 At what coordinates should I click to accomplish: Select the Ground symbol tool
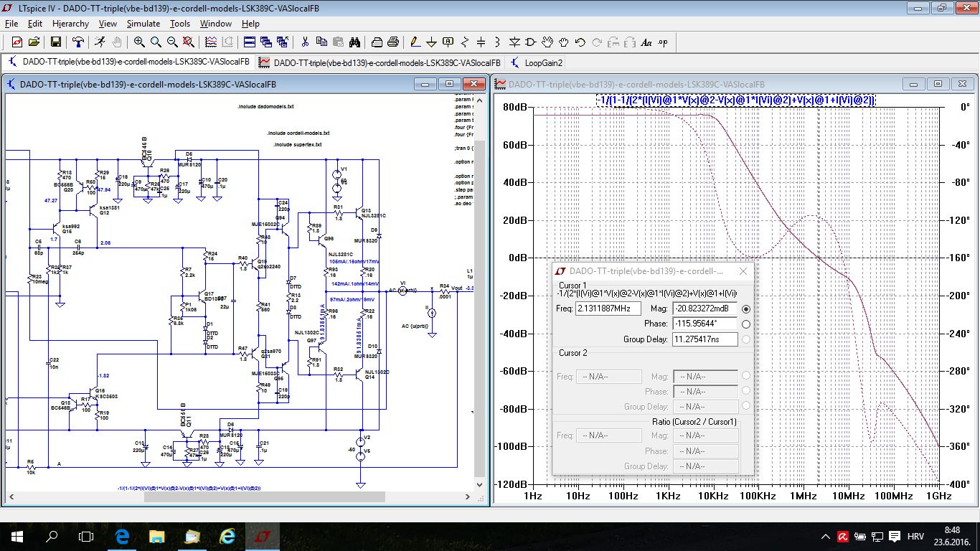(432, 42)
